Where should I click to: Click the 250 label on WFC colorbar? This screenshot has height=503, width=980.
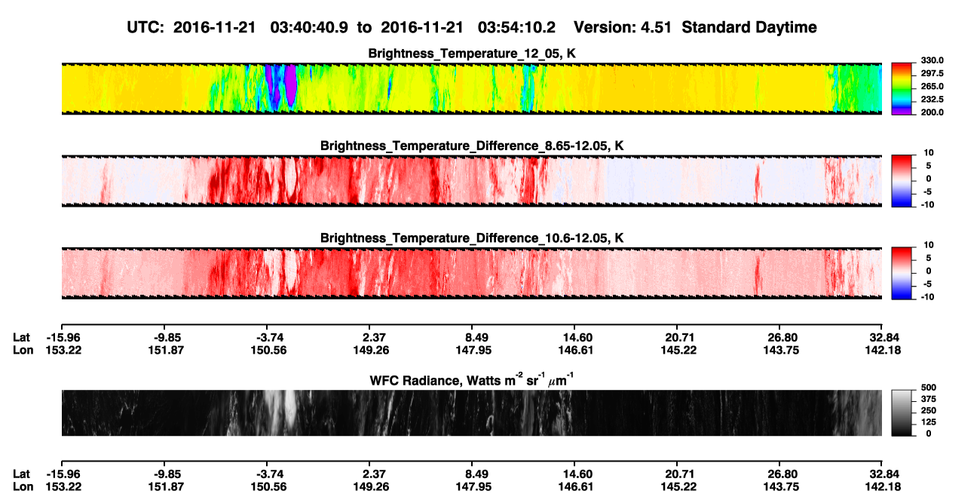point(928,411)
